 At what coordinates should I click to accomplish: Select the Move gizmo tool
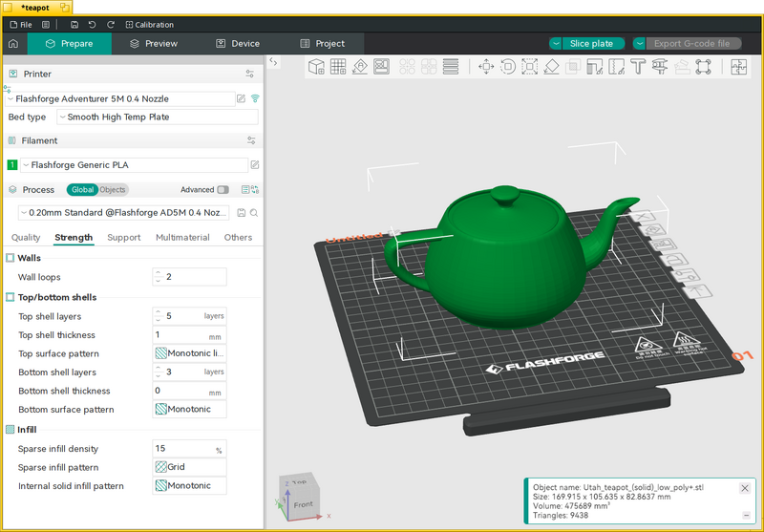tap(486, 67)
